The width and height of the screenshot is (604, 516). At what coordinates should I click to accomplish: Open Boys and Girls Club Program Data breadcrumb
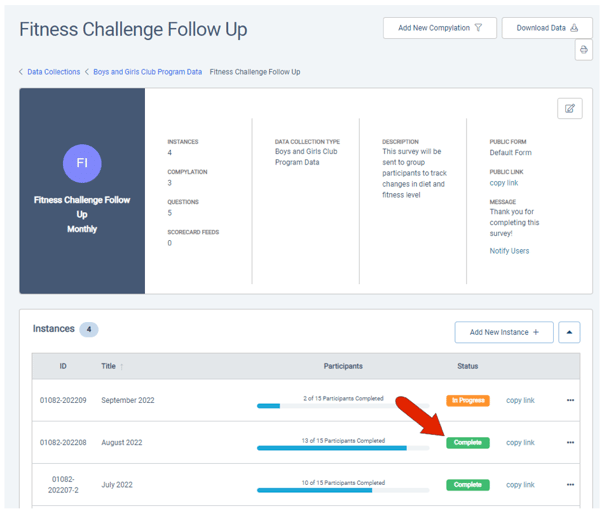(147, 72)
